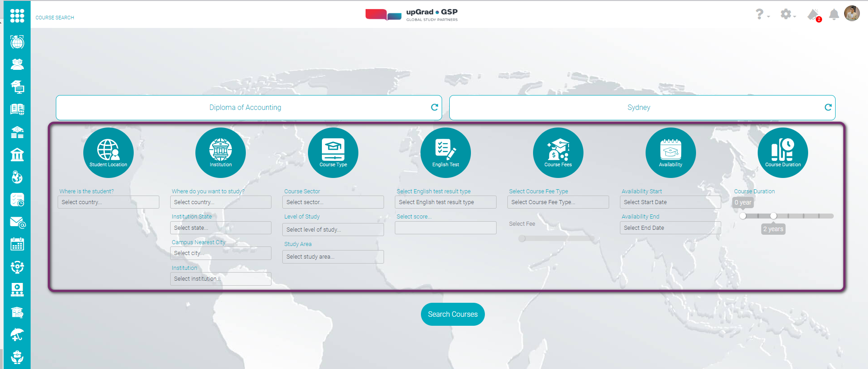
Task: Click the Institution circle icon
Action: [x=221, y=152]
